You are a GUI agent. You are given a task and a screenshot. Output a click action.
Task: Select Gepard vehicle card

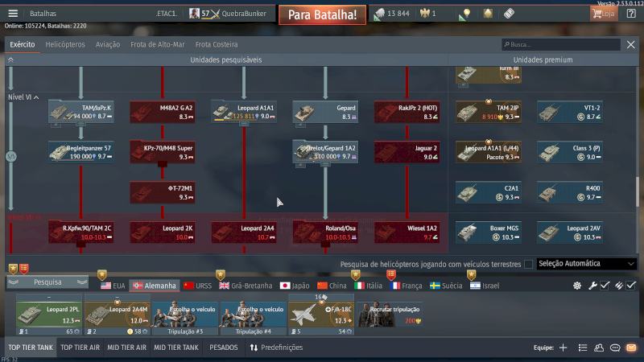[x=325, y=112]
